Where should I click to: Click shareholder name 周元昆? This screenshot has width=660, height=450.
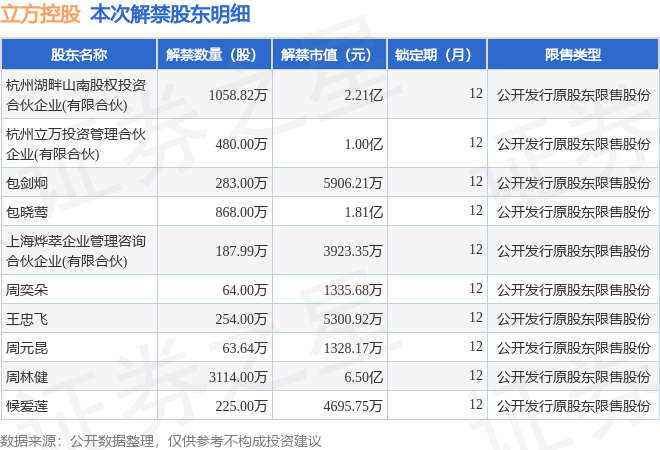click(27, 348)
